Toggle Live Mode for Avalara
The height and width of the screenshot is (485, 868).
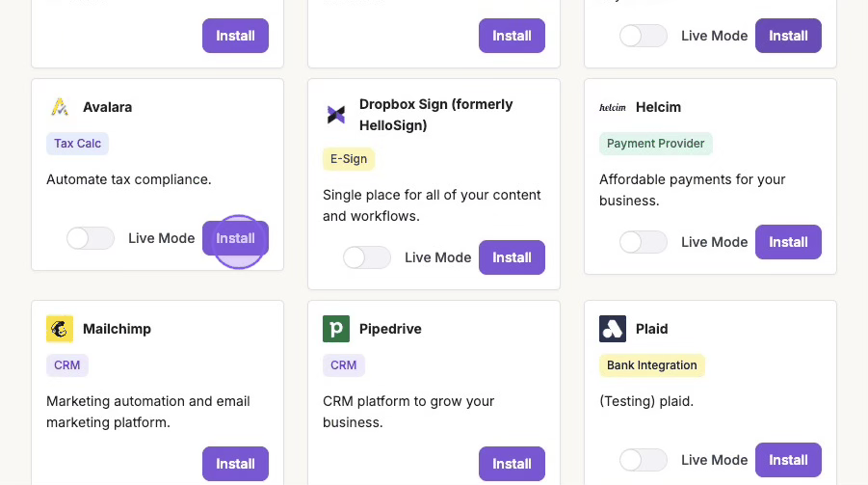point(91,238)
